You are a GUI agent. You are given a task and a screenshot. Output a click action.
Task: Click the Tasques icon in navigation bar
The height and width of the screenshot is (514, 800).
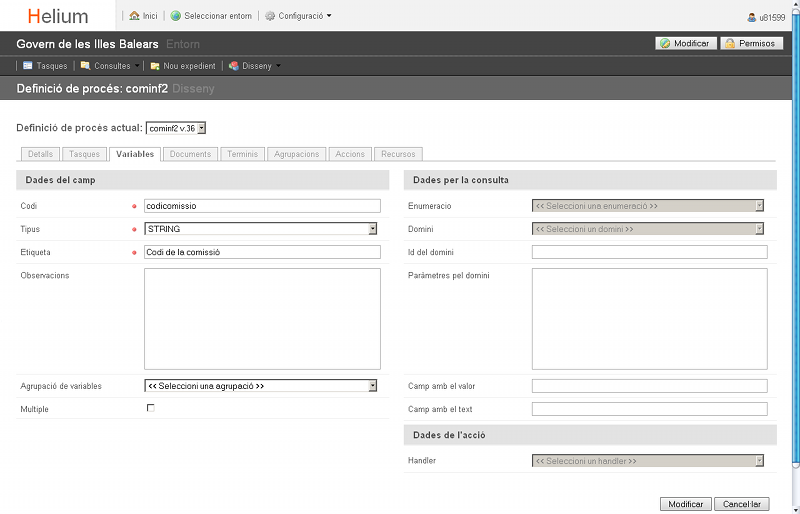(x=28, y=66)
